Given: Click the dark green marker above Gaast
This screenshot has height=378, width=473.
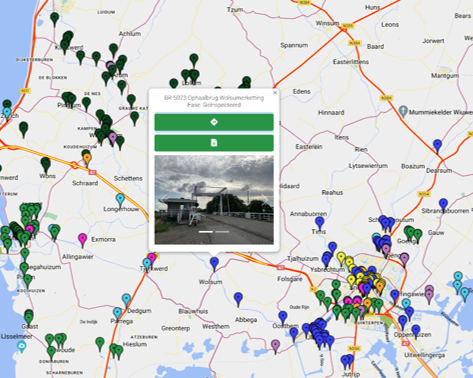Looking at the screenshot, I should point(29,316).
